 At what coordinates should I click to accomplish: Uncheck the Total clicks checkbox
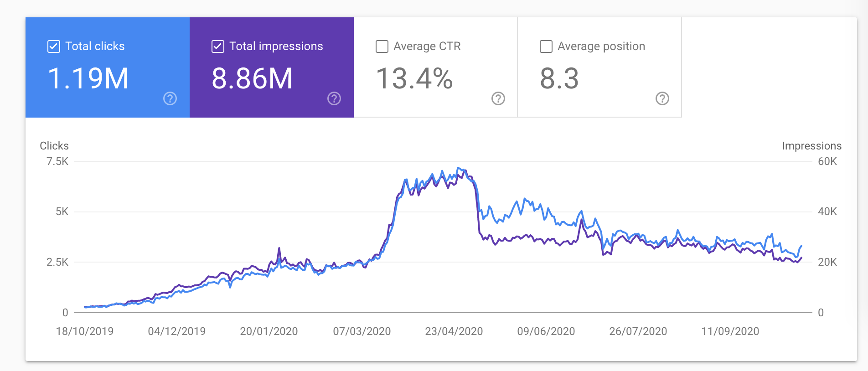coord(54,46)
